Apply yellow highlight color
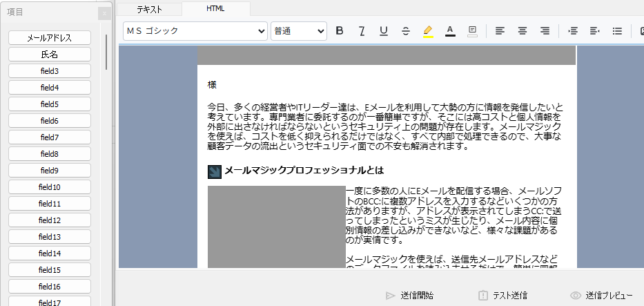644x306 pixels. tap(428, 31)
